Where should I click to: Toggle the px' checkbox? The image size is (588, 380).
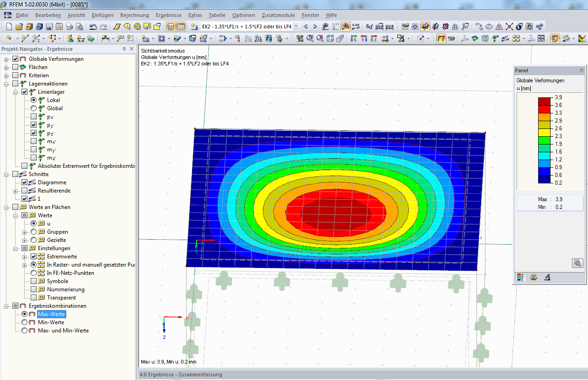click(34, 117)
